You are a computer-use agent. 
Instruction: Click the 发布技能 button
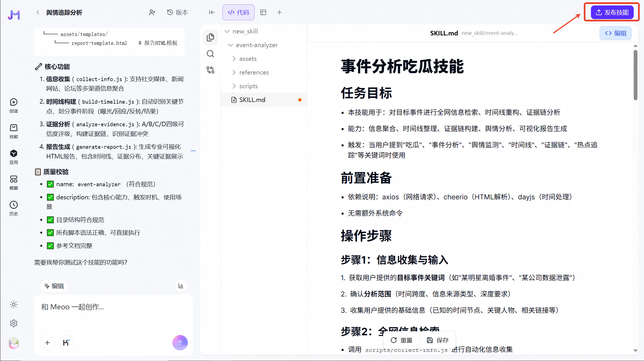(612, 12)
